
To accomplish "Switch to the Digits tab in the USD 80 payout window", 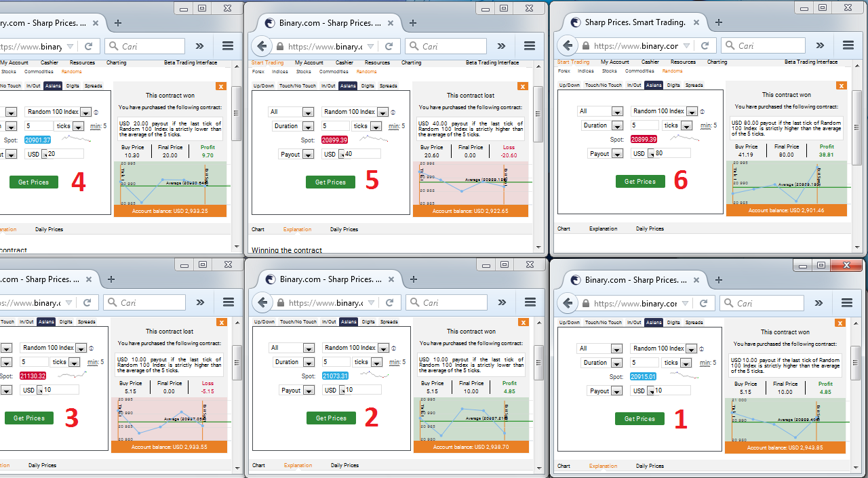I will pyautogui.click(x=673, y=85).
